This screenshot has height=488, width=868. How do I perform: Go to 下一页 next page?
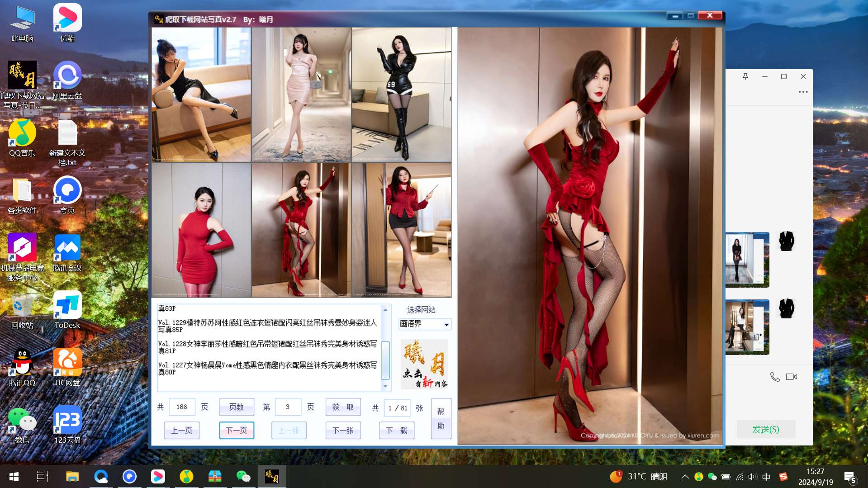[x=236, y=431]
